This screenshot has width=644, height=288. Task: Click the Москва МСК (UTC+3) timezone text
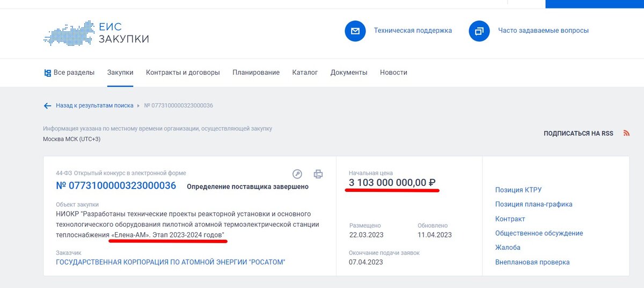coord(71,139)
